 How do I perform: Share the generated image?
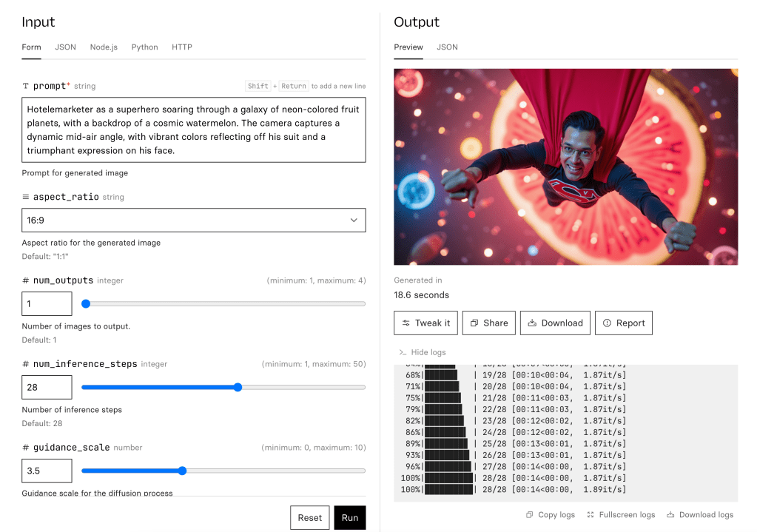click(x=489, y=323)
